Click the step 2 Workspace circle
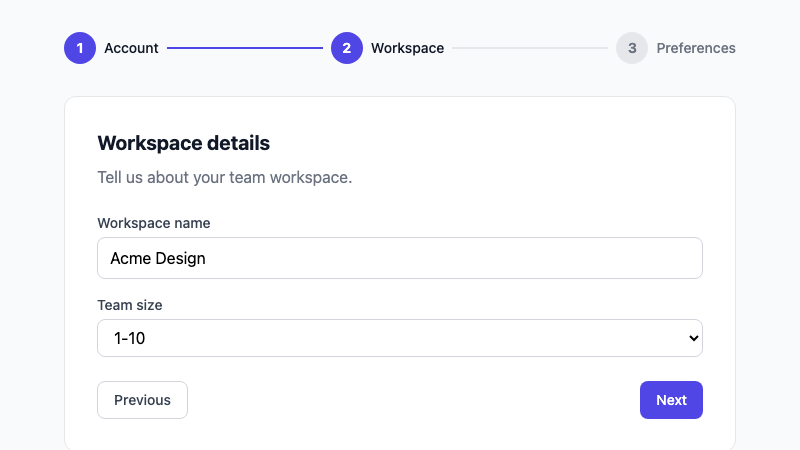The width and height of the screenshot is (800, 450). pos(347,48)
